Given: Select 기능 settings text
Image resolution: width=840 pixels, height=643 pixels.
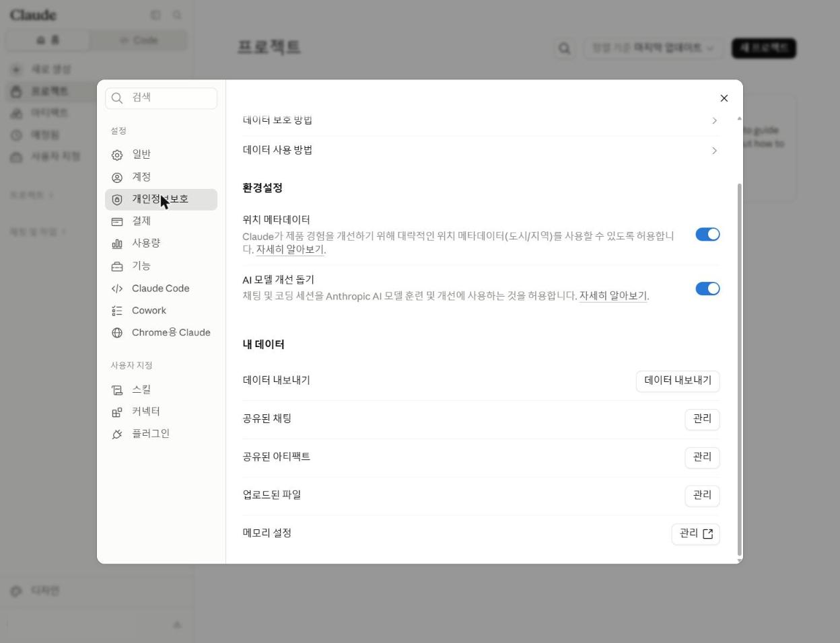Looking at the screenshot, I should 141,266.
